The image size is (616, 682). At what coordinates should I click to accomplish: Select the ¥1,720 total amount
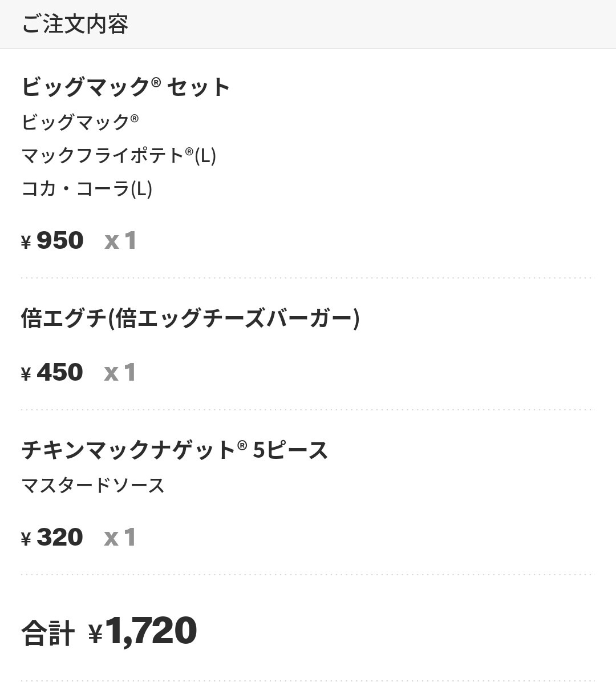click(x=143, y=632)
